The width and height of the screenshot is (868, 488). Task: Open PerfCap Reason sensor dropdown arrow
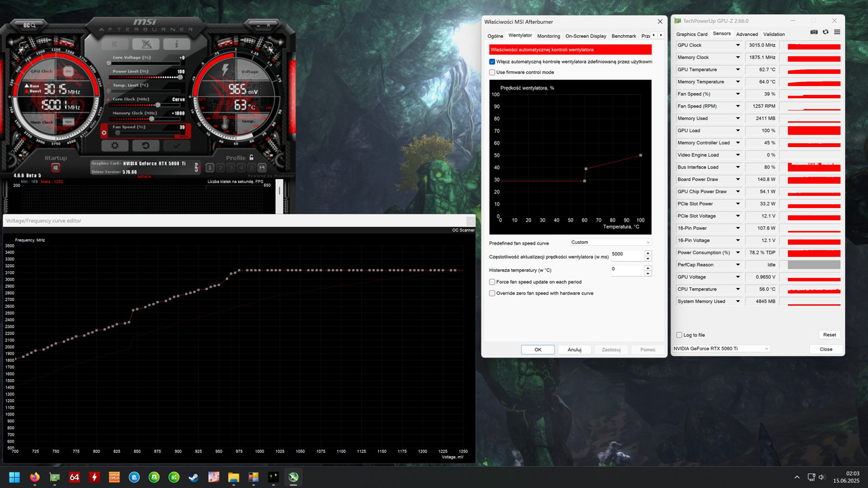[x=738, y=265]
